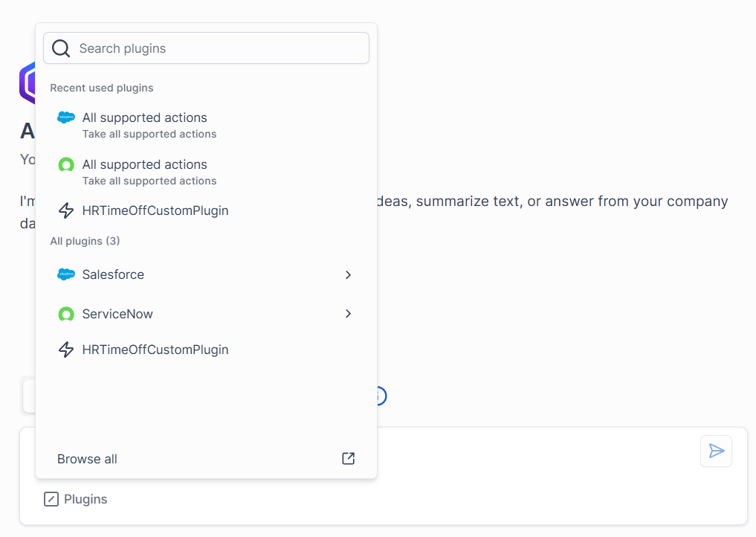The width and height of the screenshot is (756, 537).
Task: Focus the Search plugins input field
Action: point(207,48)
